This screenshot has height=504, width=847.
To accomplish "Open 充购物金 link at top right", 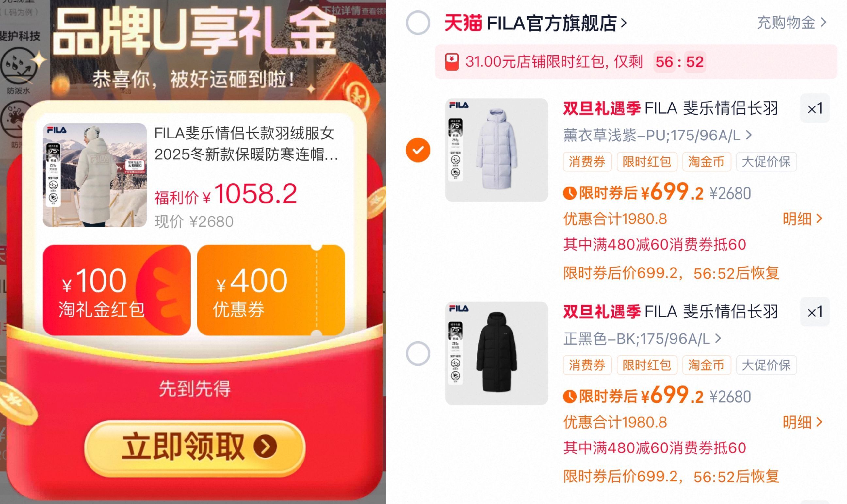I will (791, 23).
